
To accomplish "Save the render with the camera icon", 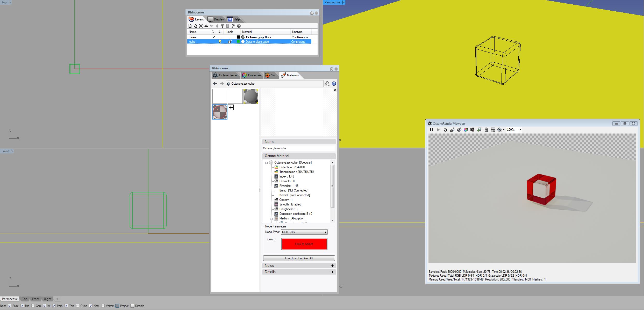I will [x=472, y=130].
